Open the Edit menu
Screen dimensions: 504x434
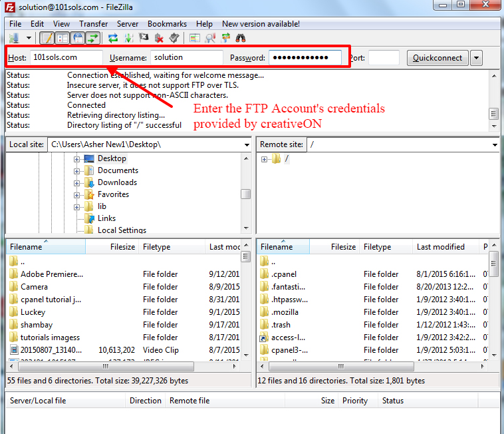point(37,24)
